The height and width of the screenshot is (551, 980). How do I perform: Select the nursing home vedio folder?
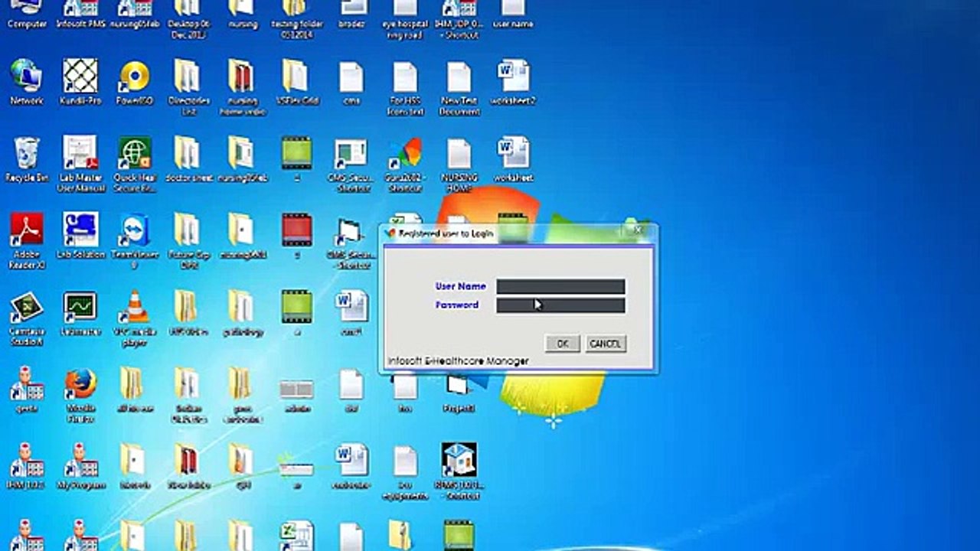tap(242, 87)
